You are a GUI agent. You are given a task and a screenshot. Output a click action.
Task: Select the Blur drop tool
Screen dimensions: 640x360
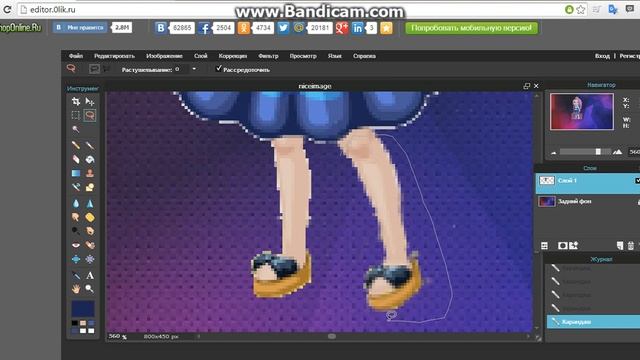(76, 203)
